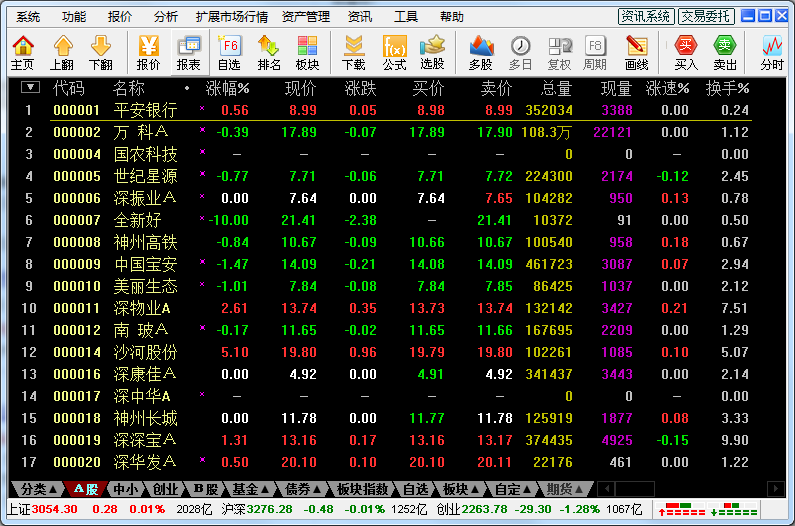Open the 工具 menu

(x=406, y=17)
